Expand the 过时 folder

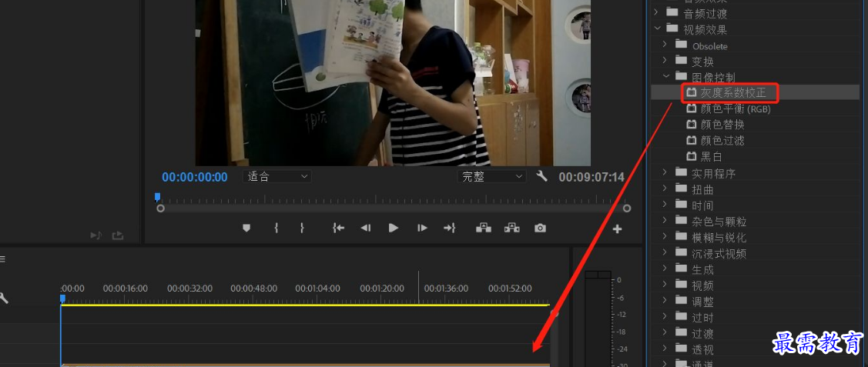tap(665, 317)
